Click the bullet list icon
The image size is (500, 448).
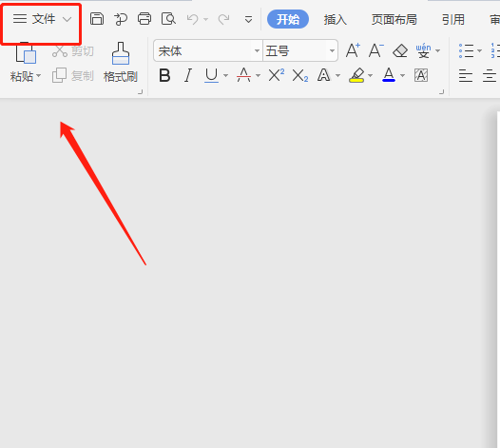466,50
